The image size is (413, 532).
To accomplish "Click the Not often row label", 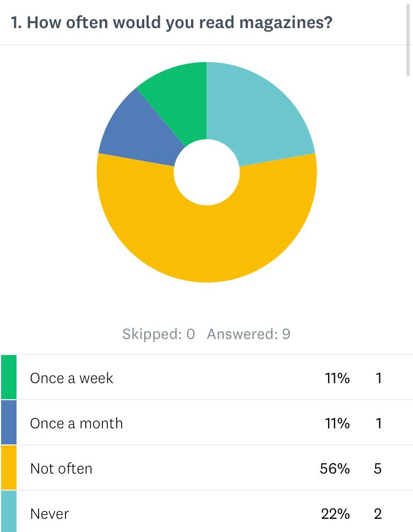I will (61, 469).
